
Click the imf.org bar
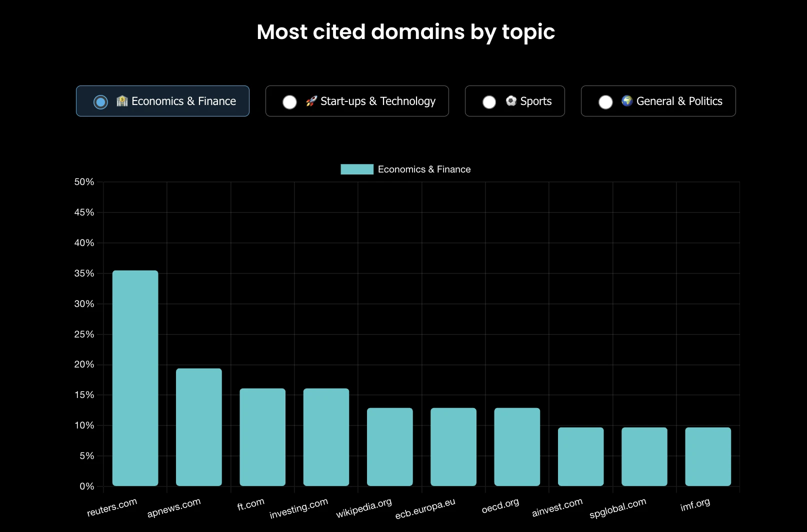coord(708,456)
